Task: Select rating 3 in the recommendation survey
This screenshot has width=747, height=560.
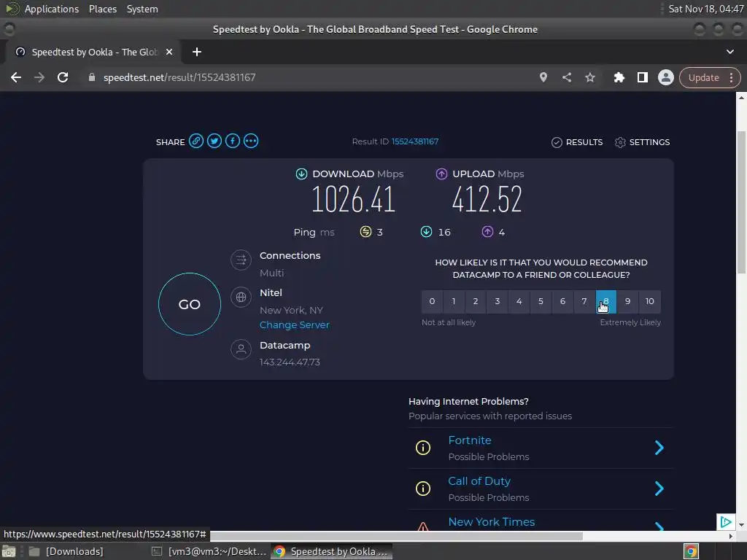Action: [498, 301]
